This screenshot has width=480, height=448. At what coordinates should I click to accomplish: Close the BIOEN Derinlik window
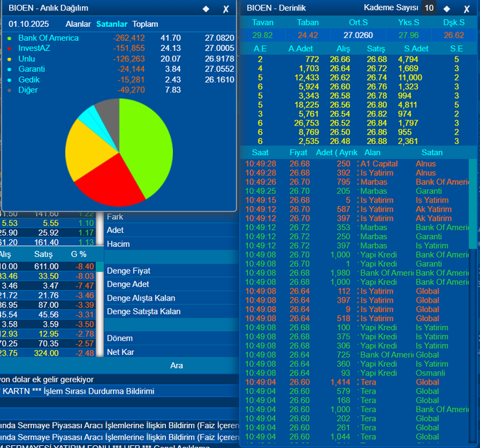point(467,9)
